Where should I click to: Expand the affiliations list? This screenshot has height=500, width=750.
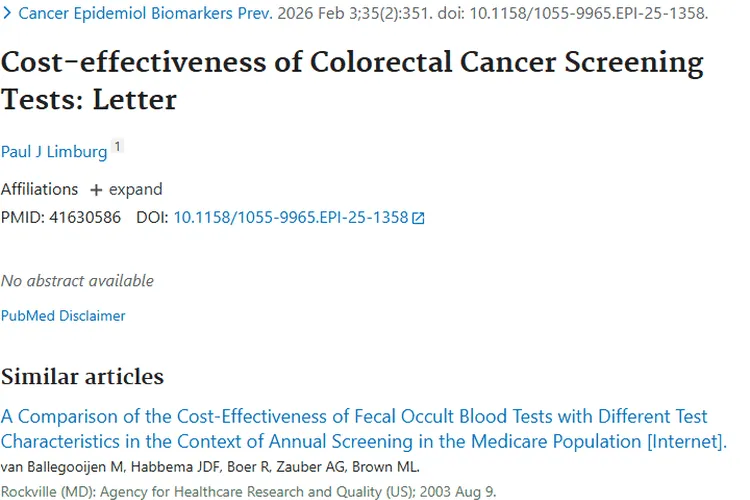point(135,189)
